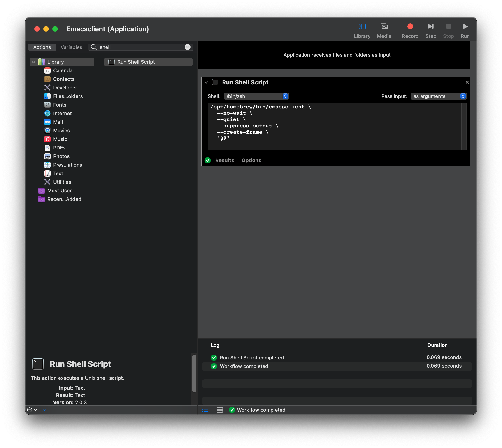Image resolution: width=502 pixels, height=448 pixels.
Task: Show the action Results
Action: (x=224, y=161)
